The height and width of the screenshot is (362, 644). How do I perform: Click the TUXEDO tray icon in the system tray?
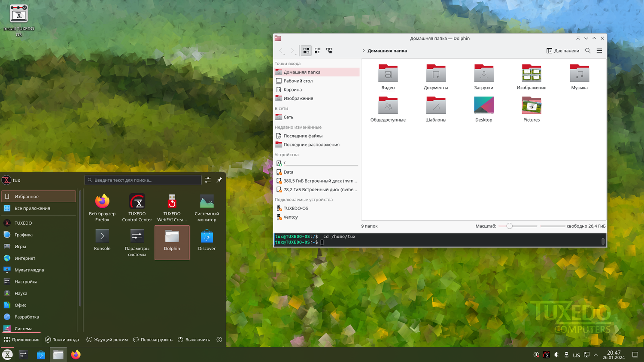pyautogui.click(x=546, y=355)
